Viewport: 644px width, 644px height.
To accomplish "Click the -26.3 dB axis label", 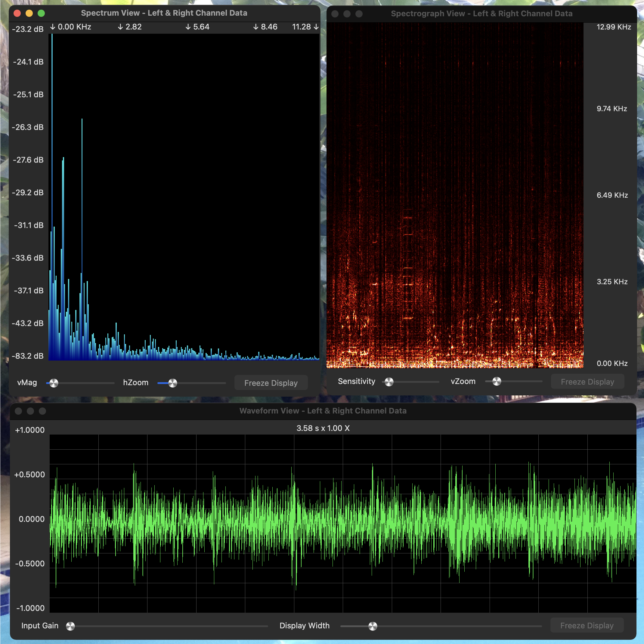I will pyautogui.click(x=28, y=127).
